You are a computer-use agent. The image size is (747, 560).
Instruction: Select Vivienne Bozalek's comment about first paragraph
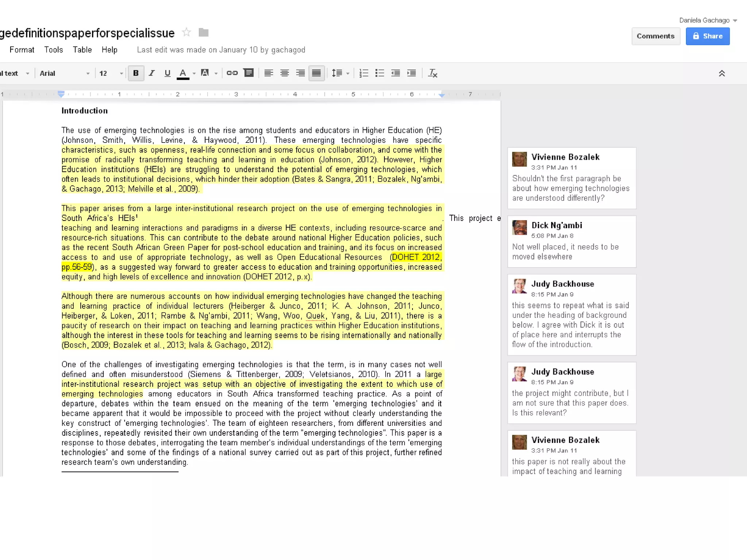click(572, 178)
